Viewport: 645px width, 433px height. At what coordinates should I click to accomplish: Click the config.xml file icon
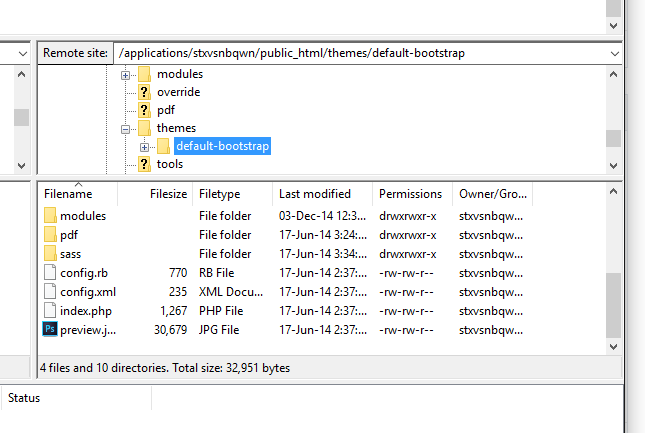pos(50,292)
